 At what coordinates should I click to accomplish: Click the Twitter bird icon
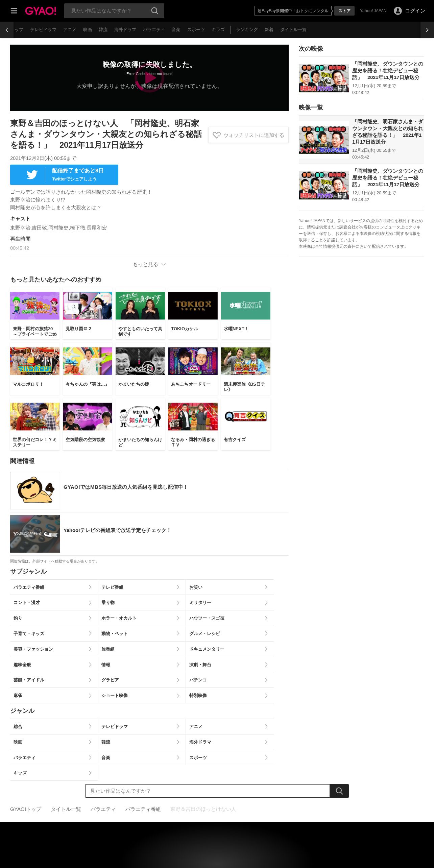coord(32,175)
